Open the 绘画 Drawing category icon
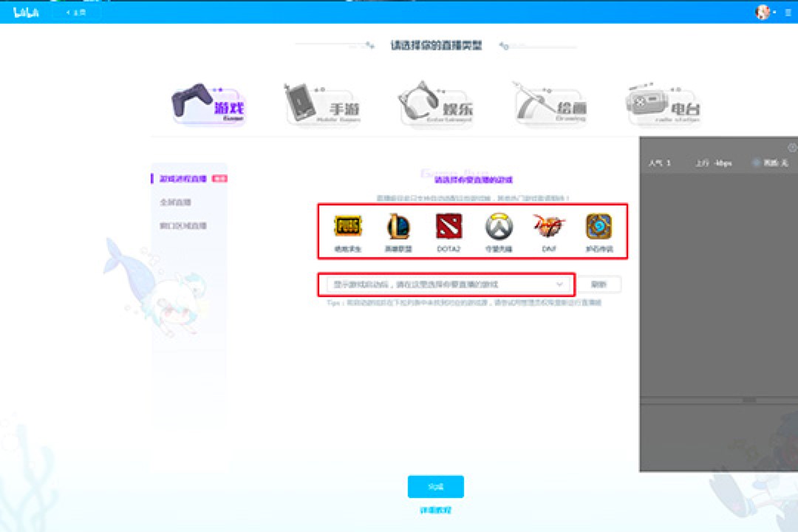Image resolution: width=798 pixels, height=532 pixels. pyautogui.click(x=548, y=103)
